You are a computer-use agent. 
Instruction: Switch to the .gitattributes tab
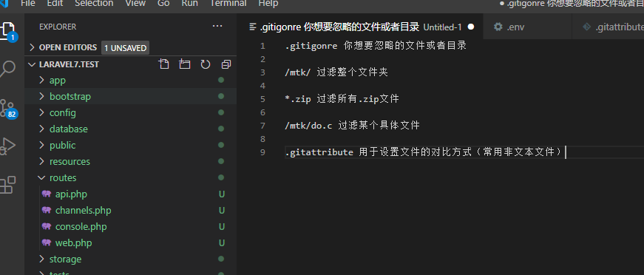click(609, 27)
